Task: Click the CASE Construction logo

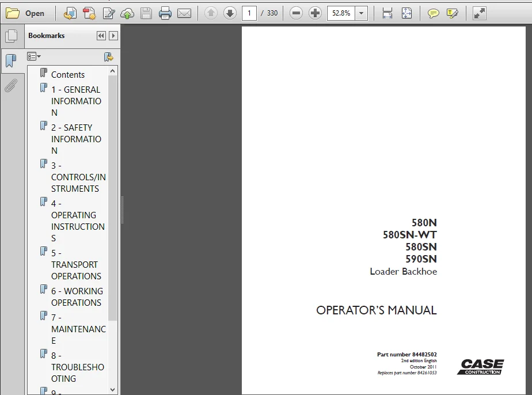Action: click(481, 367)
